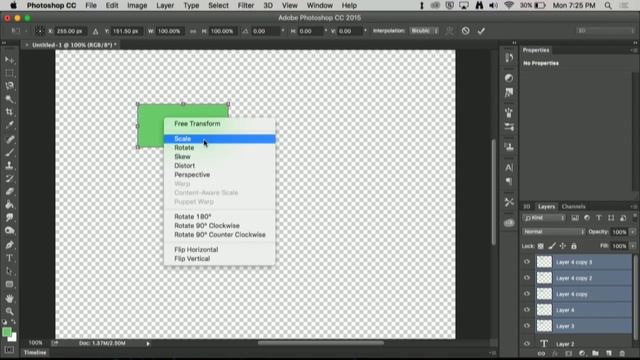The width and height of the screenshot is (640, 360).
Task: Click lock image pixels brush icon
Action: (x=552, y=246)
